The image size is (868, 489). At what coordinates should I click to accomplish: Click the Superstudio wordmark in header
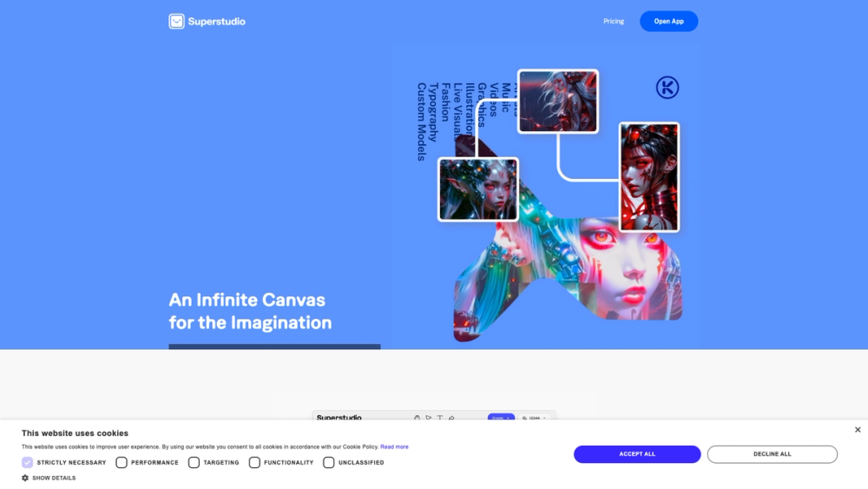[216, 22]
